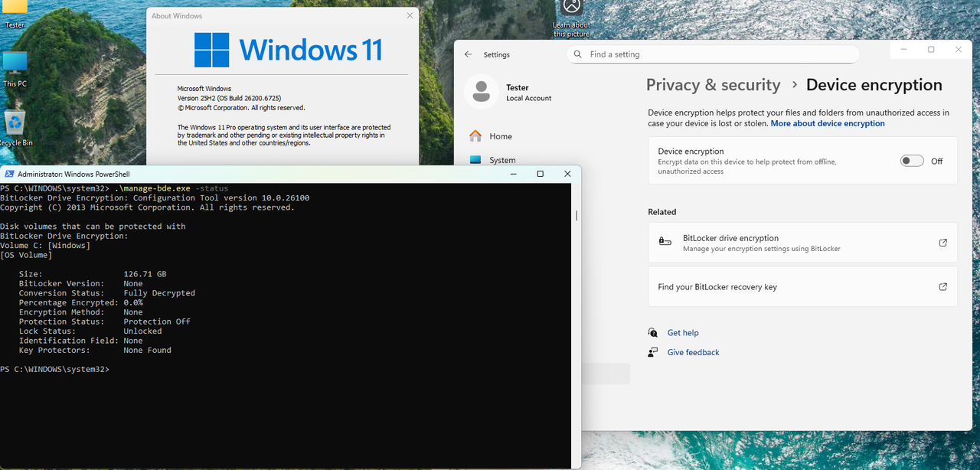Click the 'None Found' key protectors text
980x470 pixels.
(x=147, y=350)
